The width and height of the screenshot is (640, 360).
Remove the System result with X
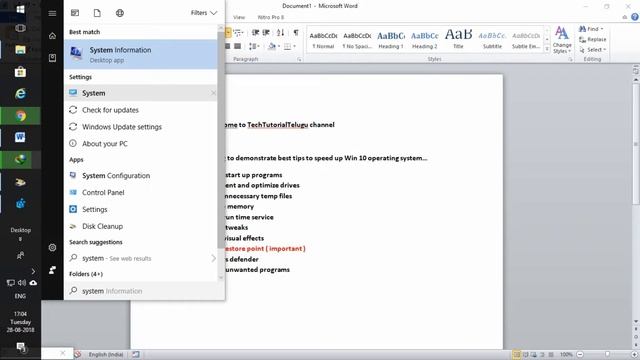click(213, 93)
